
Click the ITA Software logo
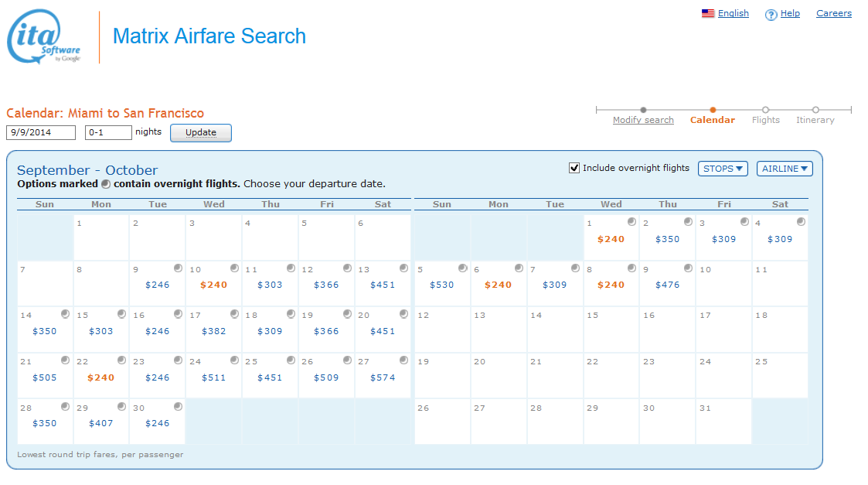click(44, 37)
